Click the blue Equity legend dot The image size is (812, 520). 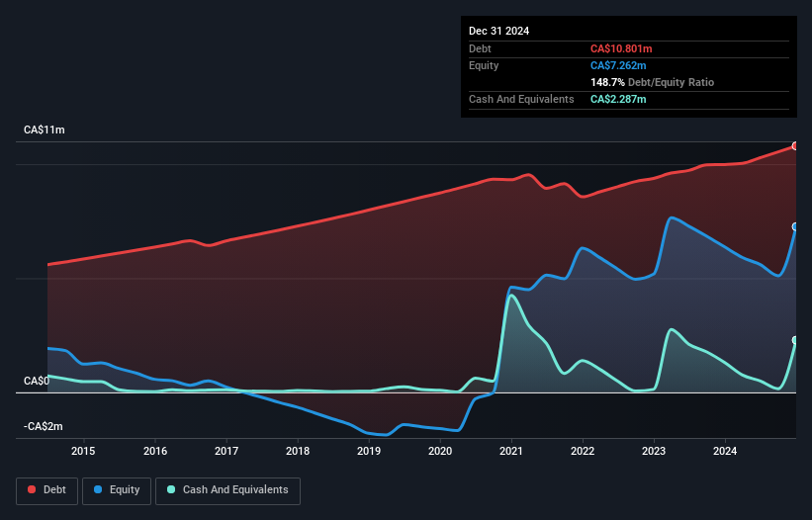(x=98, y=489)
